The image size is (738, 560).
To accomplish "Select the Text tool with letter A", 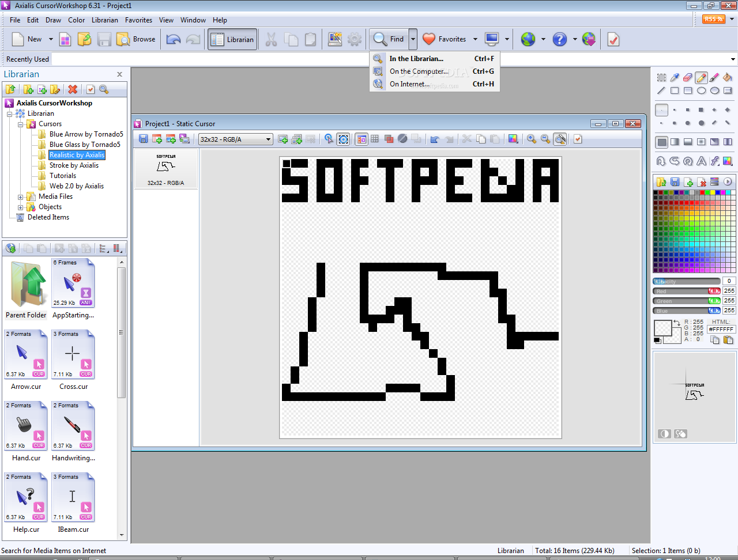I will pos(701,161).
